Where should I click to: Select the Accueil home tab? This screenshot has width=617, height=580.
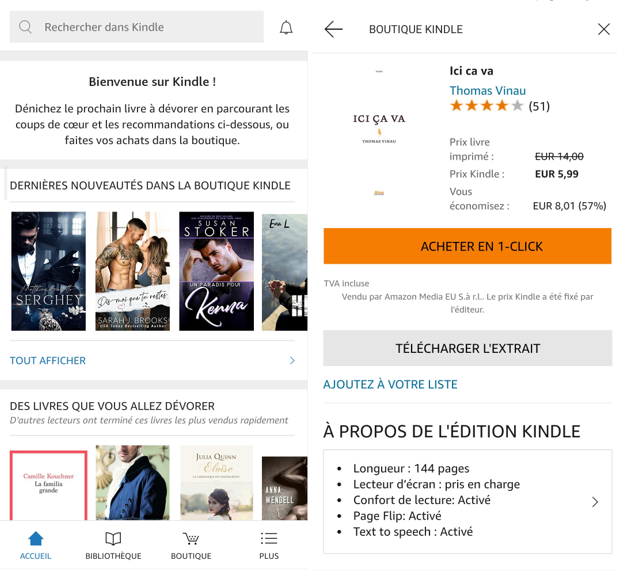[35, 545]
